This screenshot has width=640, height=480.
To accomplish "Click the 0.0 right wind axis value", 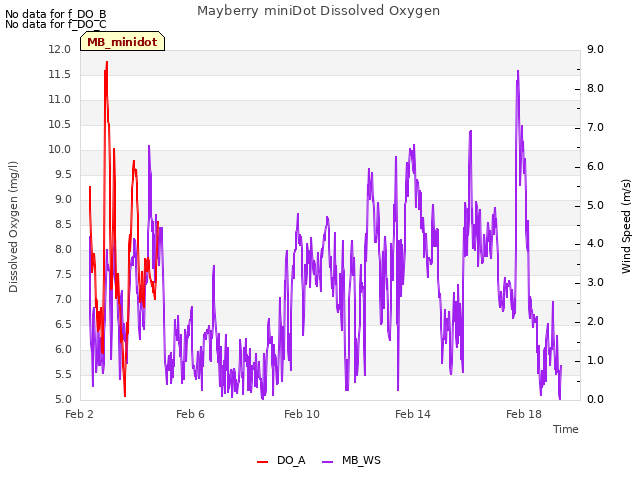I will point(595,399).
